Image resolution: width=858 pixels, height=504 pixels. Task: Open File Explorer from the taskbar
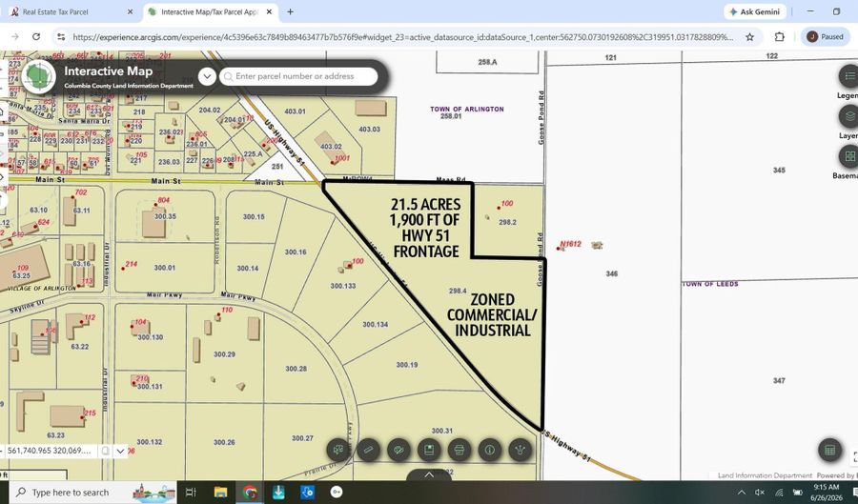click(220, 493)
